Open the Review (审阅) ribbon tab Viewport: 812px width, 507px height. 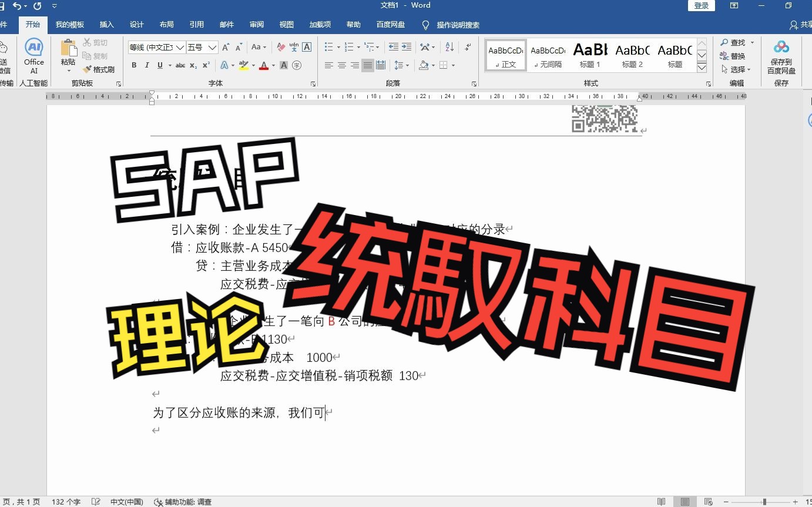point(257,25)
